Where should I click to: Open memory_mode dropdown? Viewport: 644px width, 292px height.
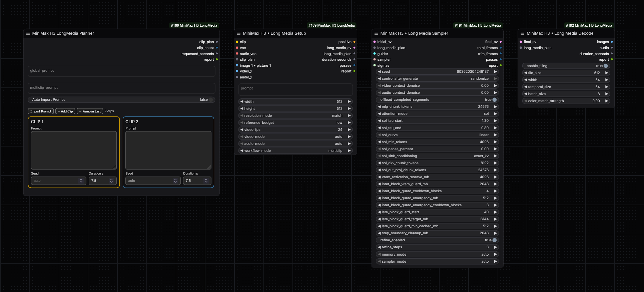(438, 254)
